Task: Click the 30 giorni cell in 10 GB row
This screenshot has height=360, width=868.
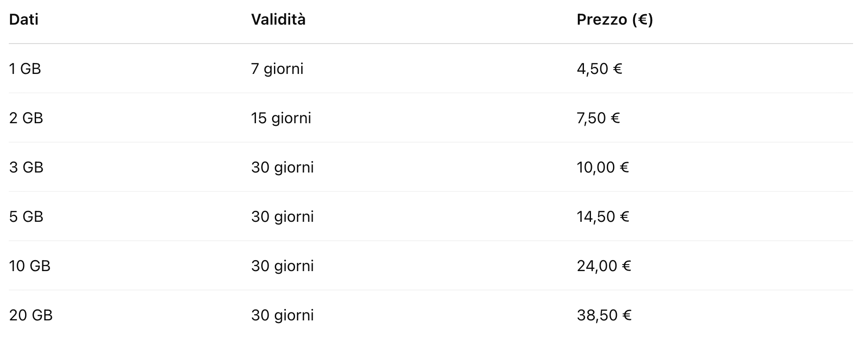Action: (x=282, y=266)
